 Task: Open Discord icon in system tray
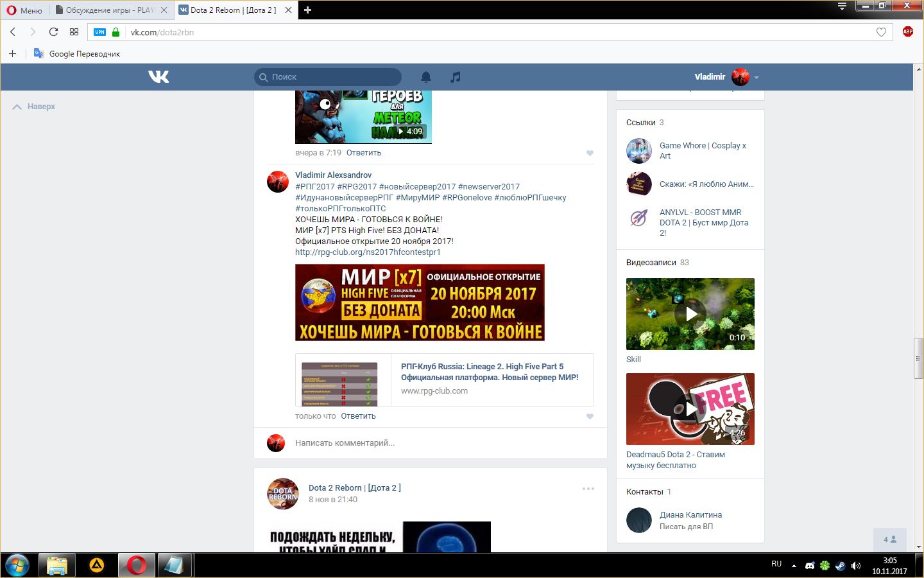click(810, 566)
